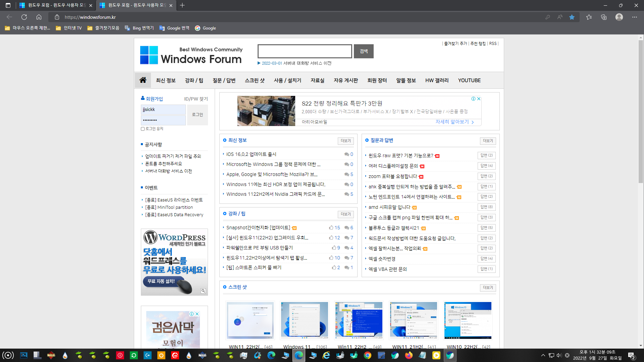The image size is (644, 362).
Task: Click 더보기 for 강좌 / 팁 section
Action: coord(345,214)
